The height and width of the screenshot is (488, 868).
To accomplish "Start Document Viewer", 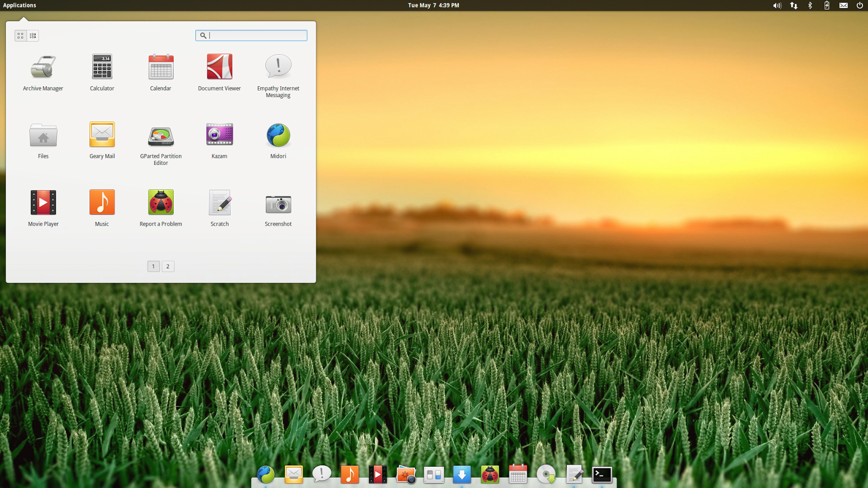I will 219,69.
